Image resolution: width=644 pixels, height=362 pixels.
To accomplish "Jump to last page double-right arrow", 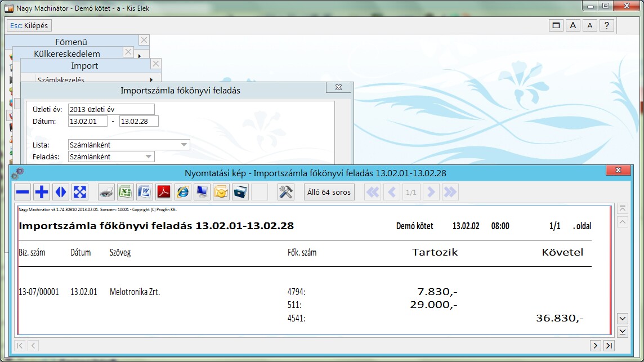I will [450, 192].
